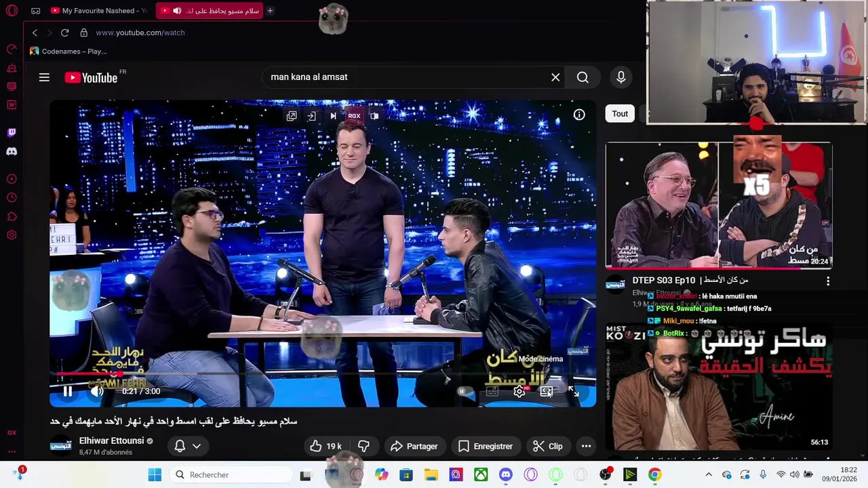Mute the tab via its speaker icon
Image resolution: width=868 pixels, height=488 pixels.
pos(177,11)
